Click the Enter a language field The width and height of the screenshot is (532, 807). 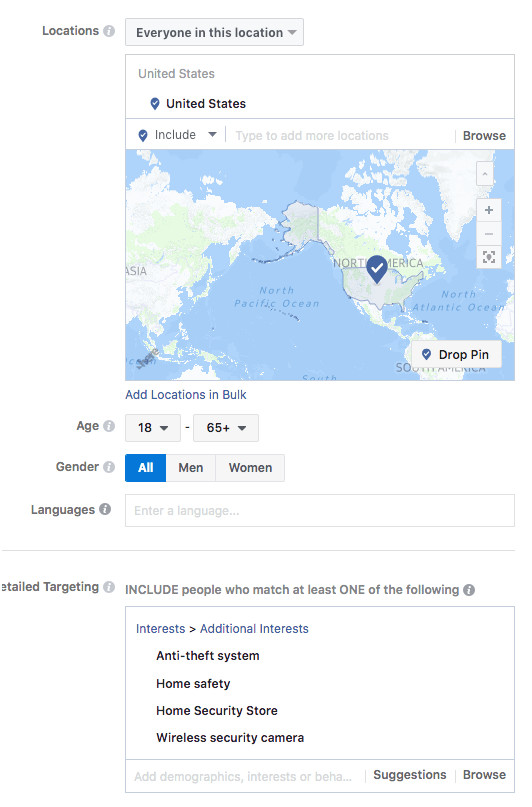tap(320, 511)
